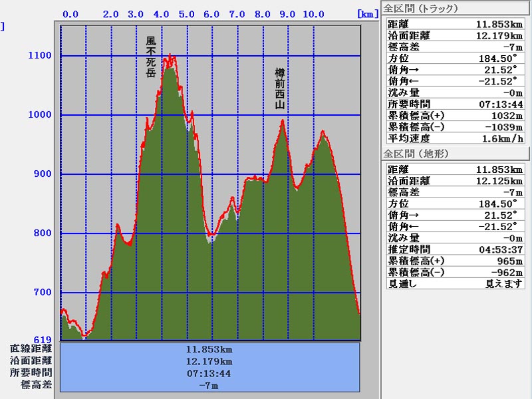This screenshot has height=399, width=532.
Task: Select the 全区間 (地形) section header
Action: (x=416, y=154)
